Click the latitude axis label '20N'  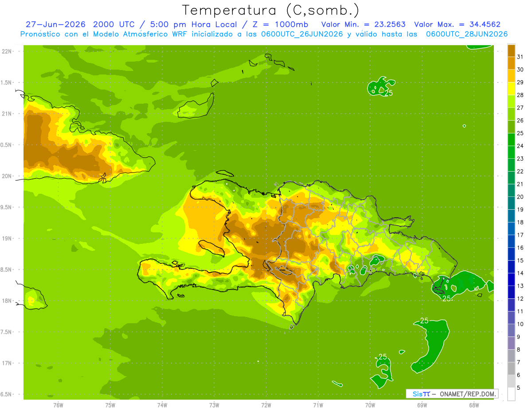click(x=7, y=176)
